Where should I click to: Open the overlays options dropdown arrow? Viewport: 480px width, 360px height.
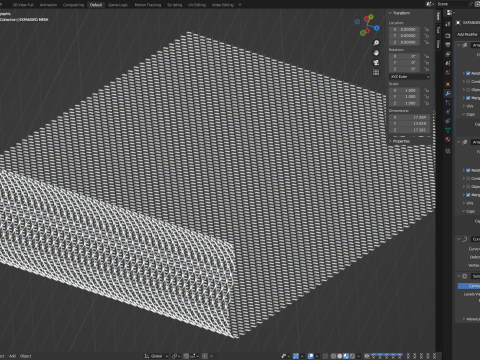(x=317, y=356)
